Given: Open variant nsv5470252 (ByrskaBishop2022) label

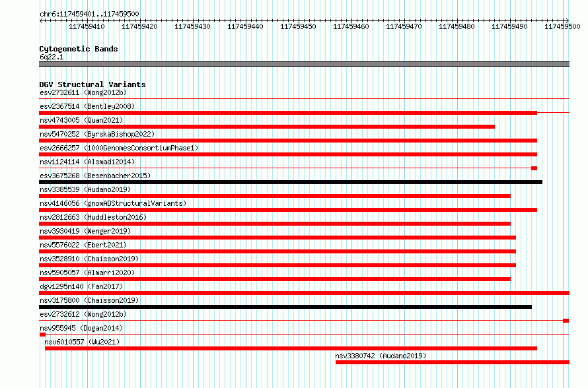Looking at the screenshot, I should pos(97,134).
